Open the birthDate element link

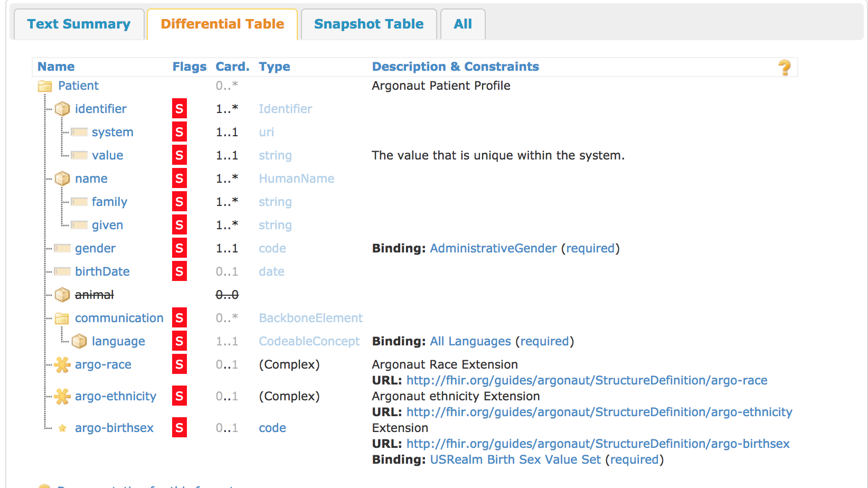102,271
